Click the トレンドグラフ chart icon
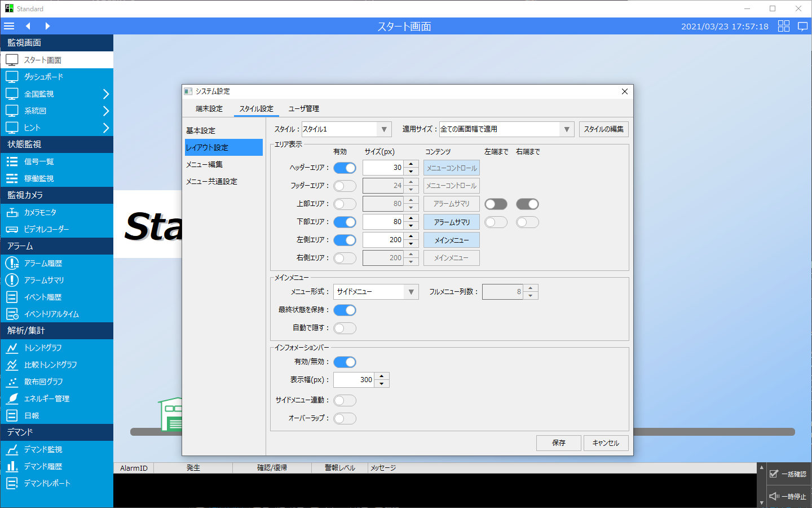This screenshot has height=508, width=812. (12, 348)
